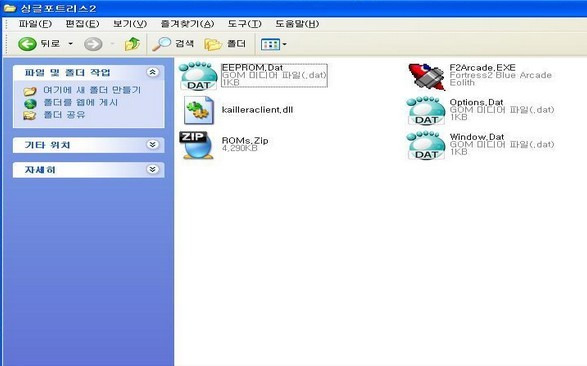Viewport: 587px width, 366px height.
Task: Select the ROMs.Zip archive icon
Action: 196,145
